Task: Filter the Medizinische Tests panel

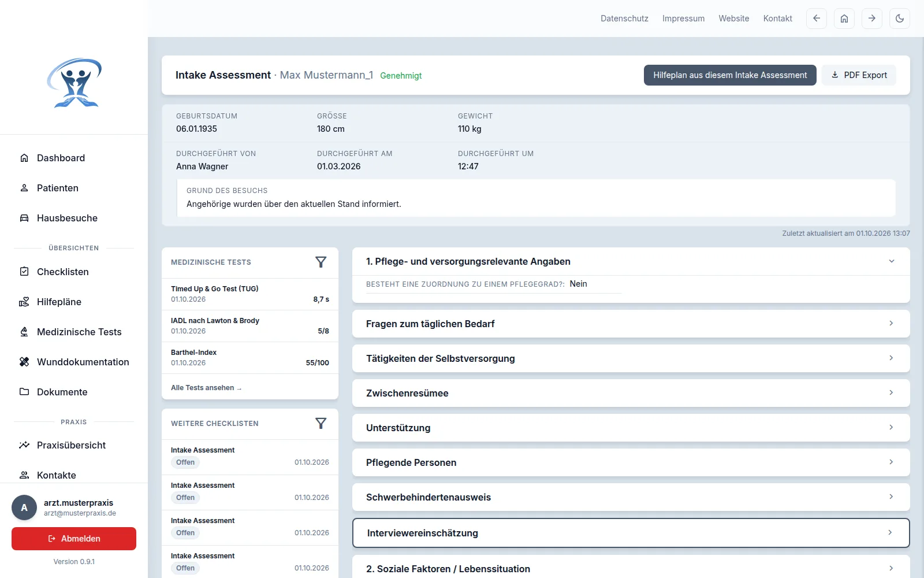Action: click(x=321, y=262)
